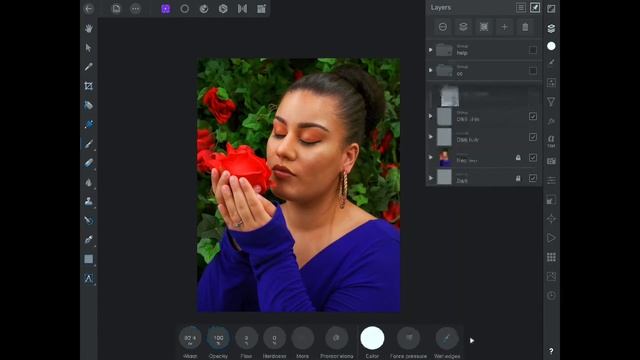Show the help group layer
Screen dimensions: 640x360
(533, 50)
